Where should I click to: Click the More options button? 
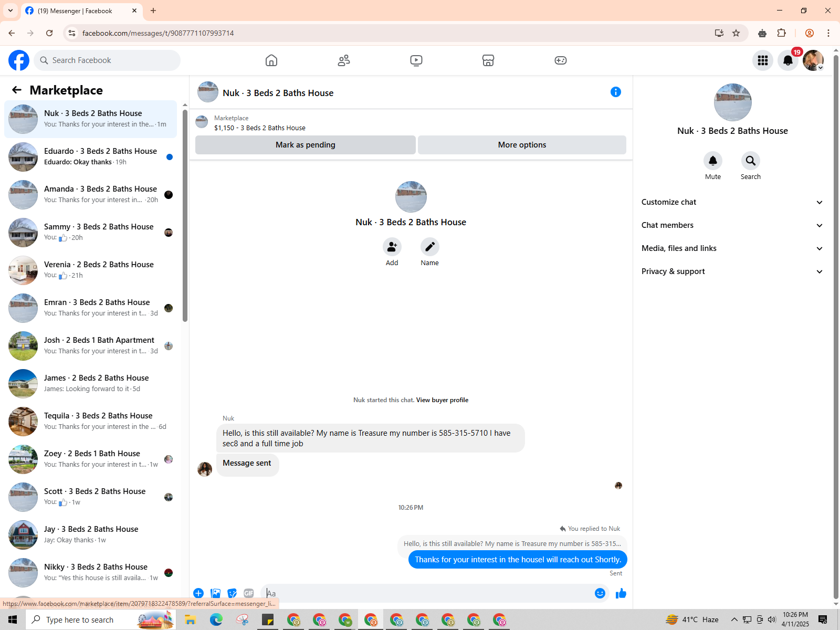click(x=522, y=145)
